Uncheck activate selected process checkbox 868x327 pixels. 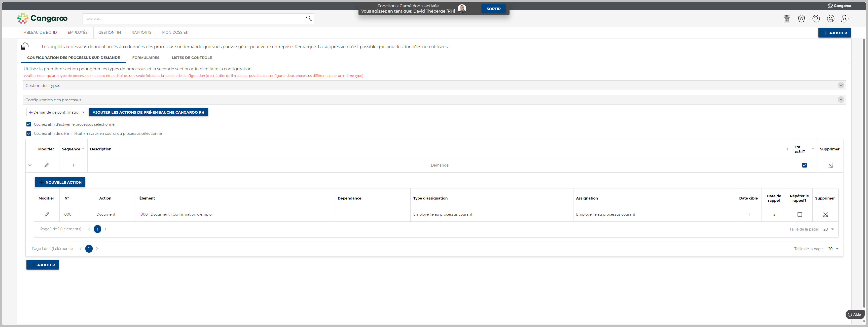(x=29, y=124)
